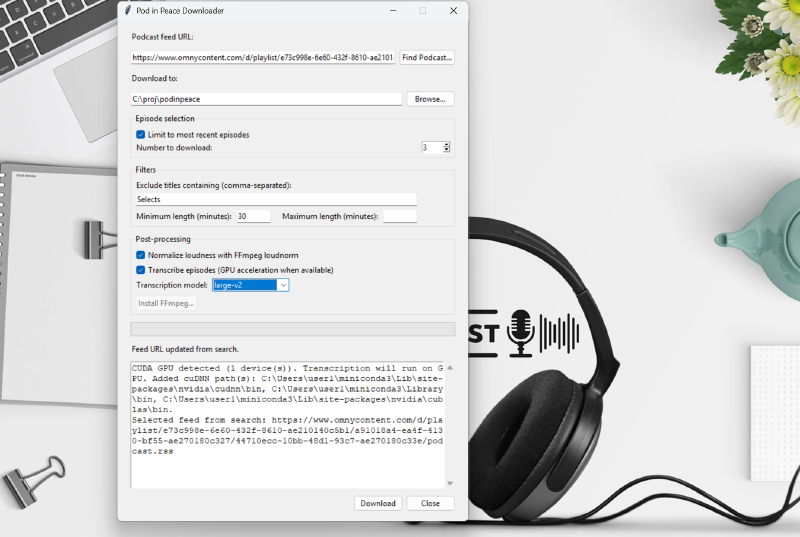Close the window with the title bar X
Image resolution: width=800 pixels, height=537 pixels.
tap(453, 10)
